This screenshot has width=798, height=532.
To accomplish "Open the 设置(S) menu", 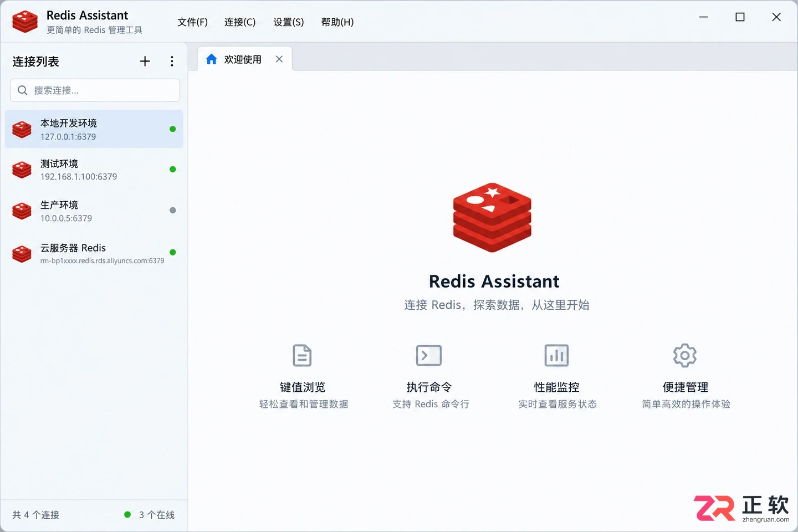I will pyautogui.click(x=289, y=22).
